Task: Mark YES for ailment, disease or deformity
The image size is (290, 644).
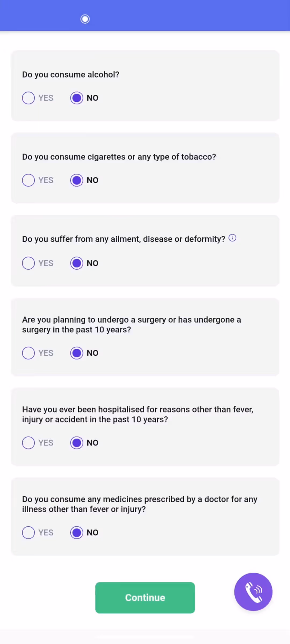Action: (28, 263)
